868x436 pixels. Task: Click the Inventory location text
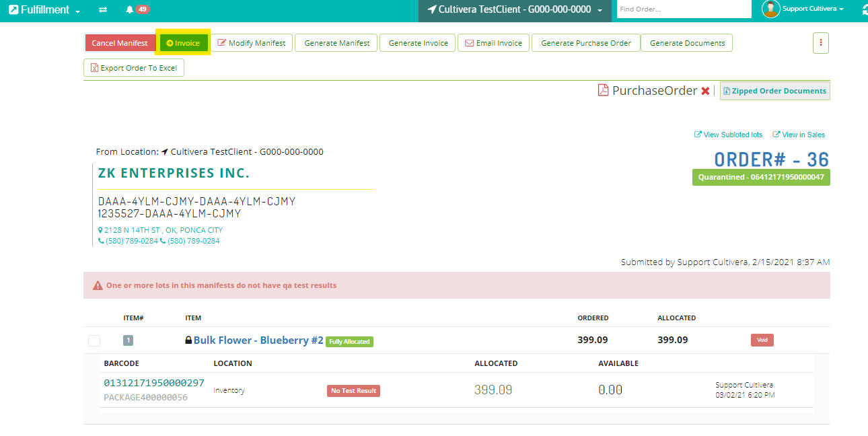coord(229,390)
